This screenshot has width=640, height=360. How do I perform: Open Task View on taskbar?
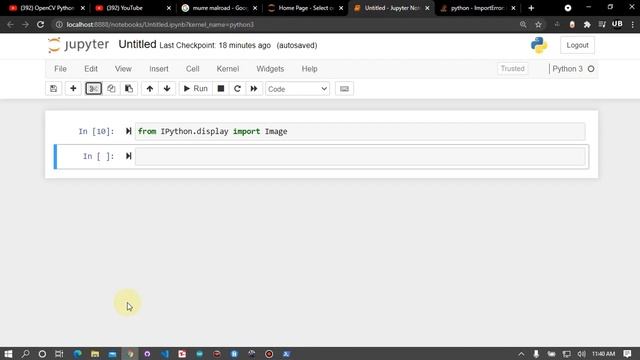point(59,354)
